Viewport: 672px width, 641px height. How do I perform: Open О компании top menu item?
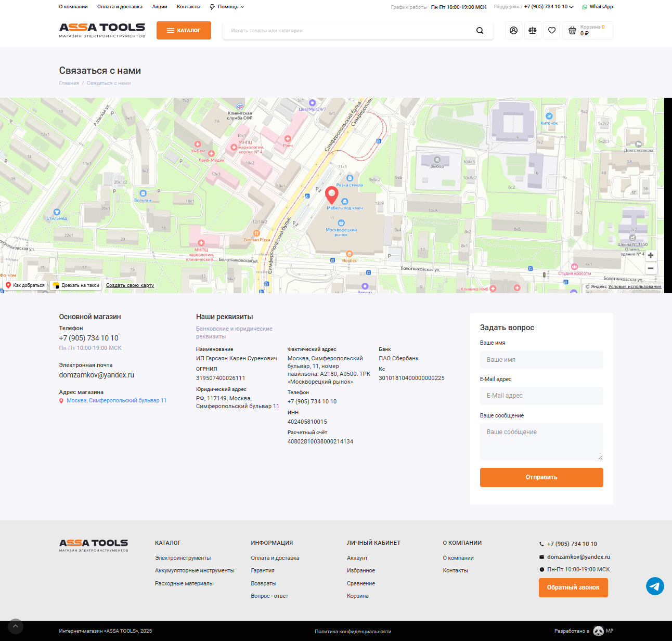(73, 7)
